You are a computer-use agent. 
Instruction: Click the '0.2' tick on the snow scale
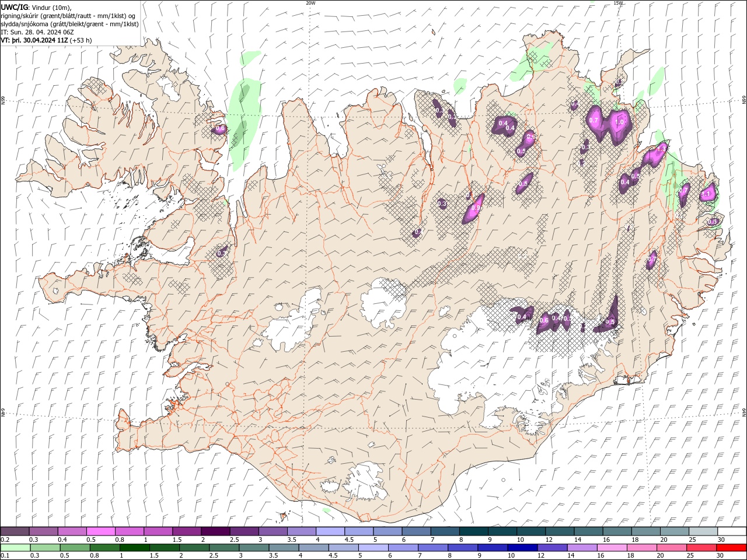(x=5, y=540)
